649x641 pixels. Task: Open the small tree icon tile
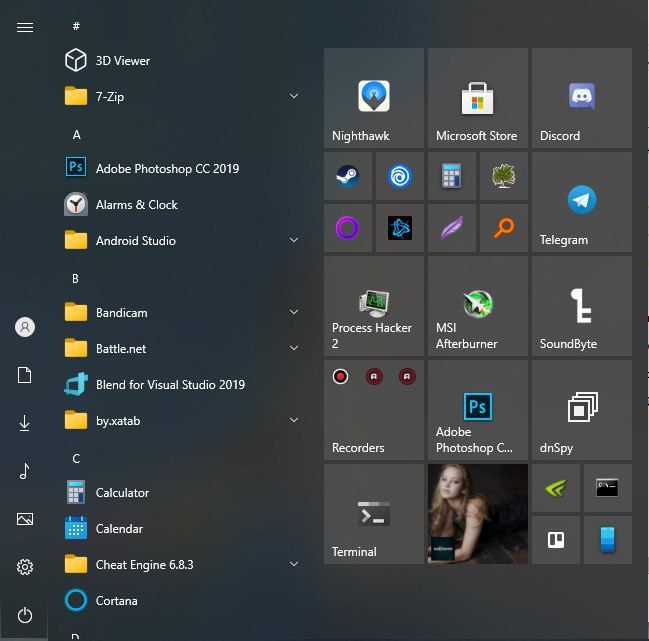(504, 176)
